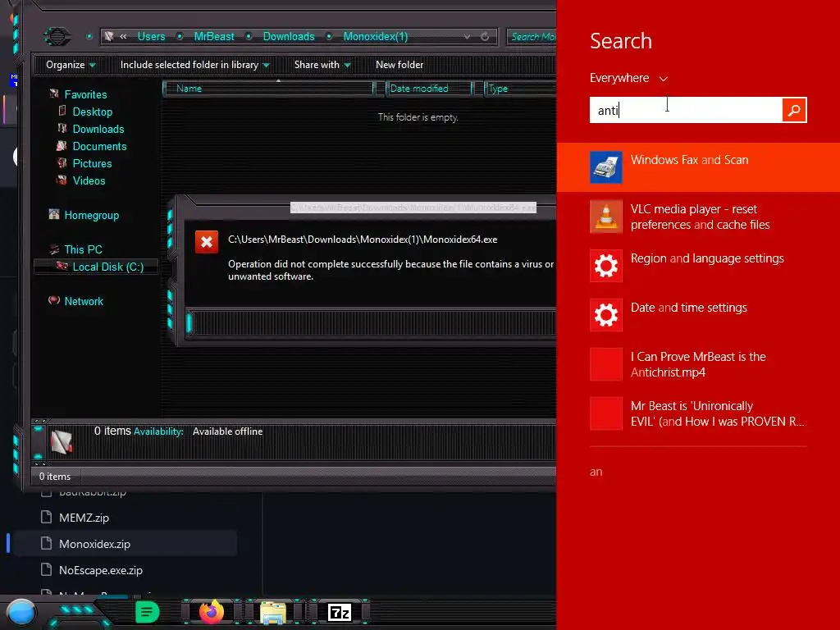Click Users in the address breadcrumb
The image size is (840, 630).
point(151,36)
